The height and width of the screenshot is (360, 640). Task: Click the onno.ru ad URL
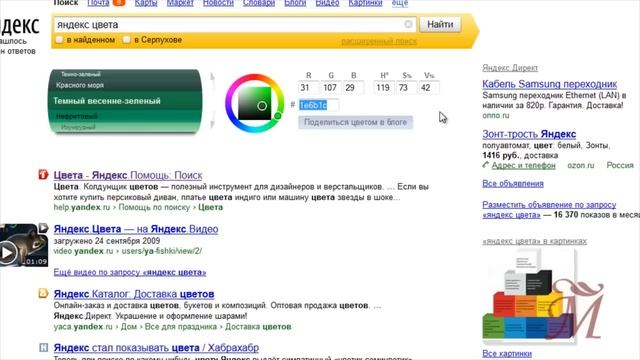(496, 116)
